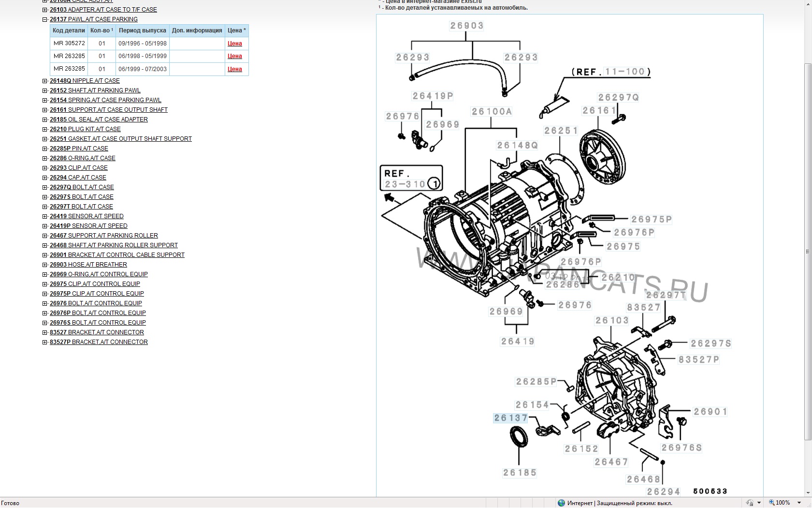Open price link for 06/1999 - 07/2003 row

(x=234, y=69)
